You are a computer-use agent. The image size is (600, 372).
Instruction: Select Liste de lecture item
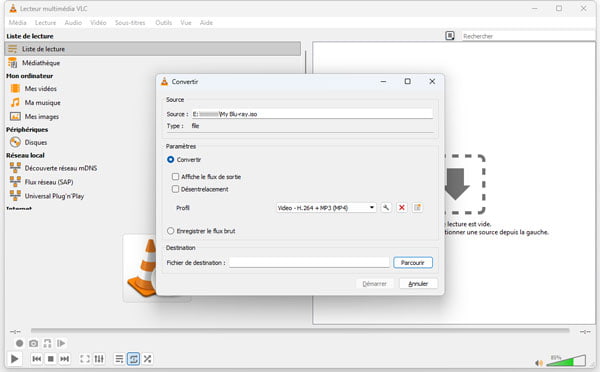pos(153,49)
